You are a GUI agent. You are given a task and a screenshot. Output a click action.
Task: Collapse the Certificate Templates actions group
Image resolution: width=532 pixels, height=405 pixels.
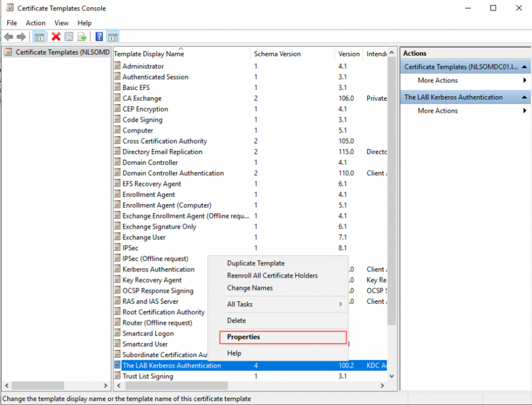pyautogui.click(x=525, y=66)
